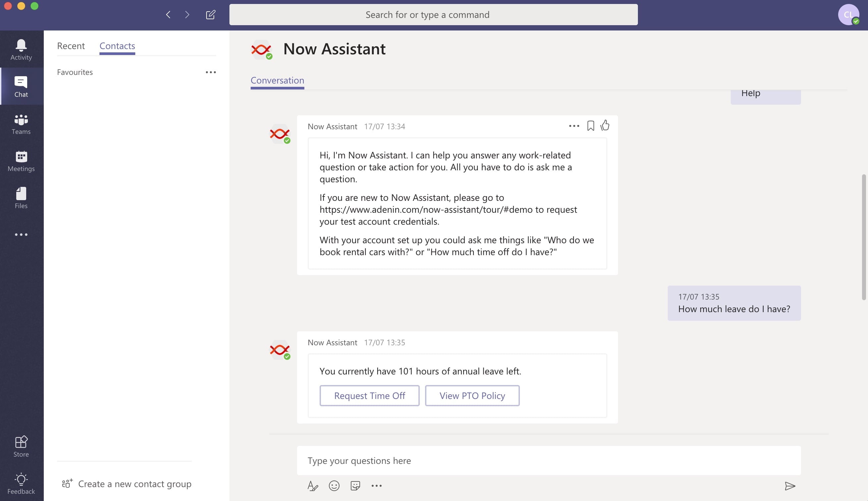The image size is (868, 501).
Task: Open Files in the sidebar
Action: click(21, 198)
